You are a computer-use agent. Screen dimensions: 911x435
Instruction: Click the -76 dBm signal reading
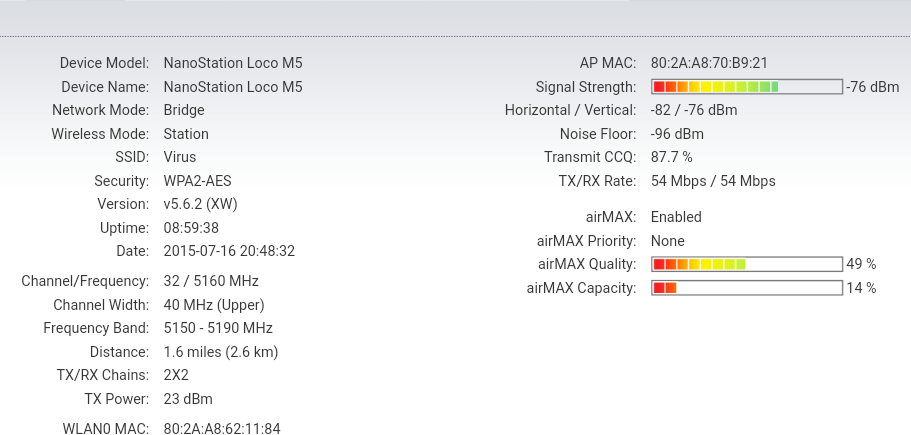tap(872, 87)
